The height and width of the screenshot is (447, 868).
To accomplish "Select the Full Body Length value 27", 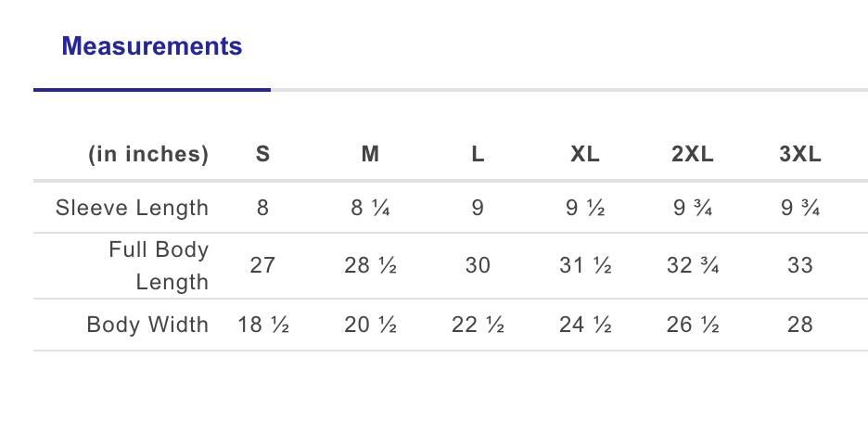I will (x=263, y=266).
